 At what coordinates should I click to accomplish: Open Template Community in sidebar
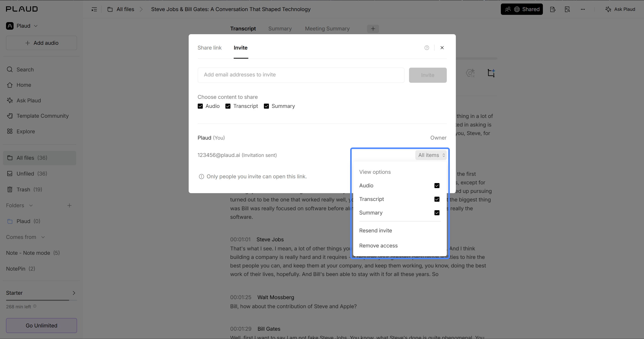pos(38,116)
